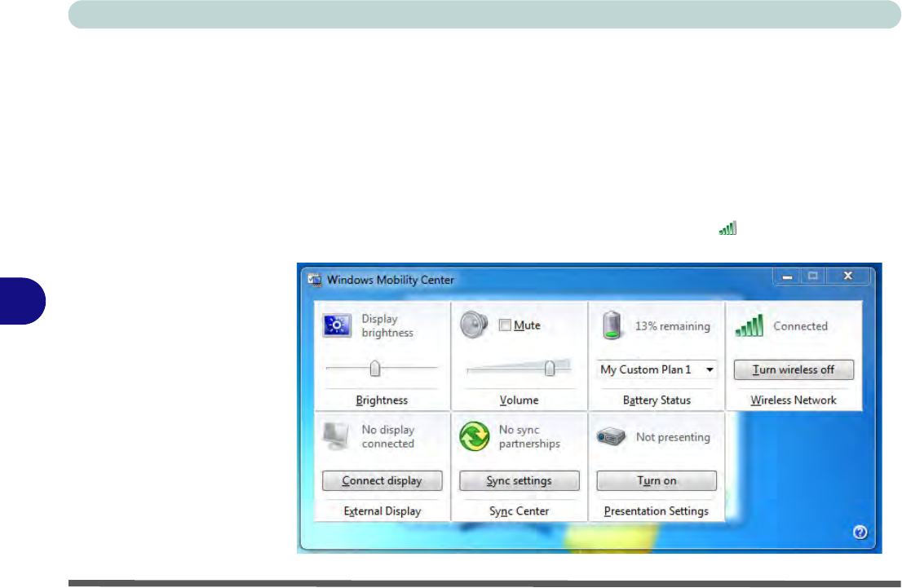The width and height of the screenshot is (902, 588).
Task: Minimize the Windows Mobility Center window
Action: pos(787,276)
